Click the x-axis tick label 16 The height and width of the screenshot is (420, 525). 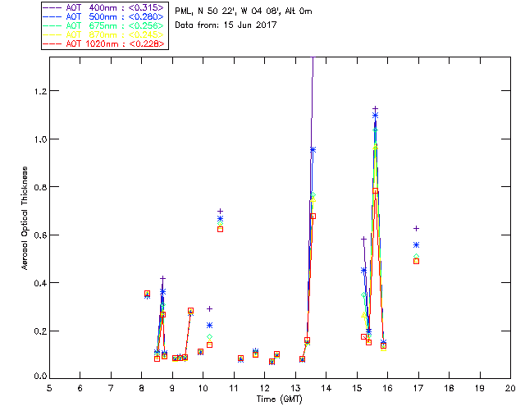coord(387,388)
